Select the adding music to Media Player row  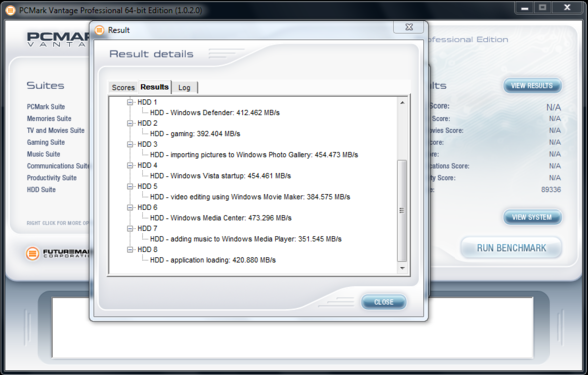point(246,239)
